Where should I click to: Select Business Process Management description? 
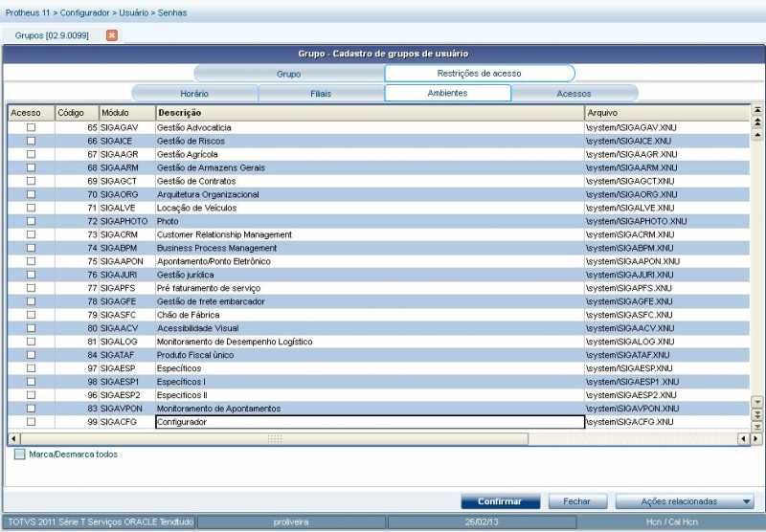[x=217, y=248]
